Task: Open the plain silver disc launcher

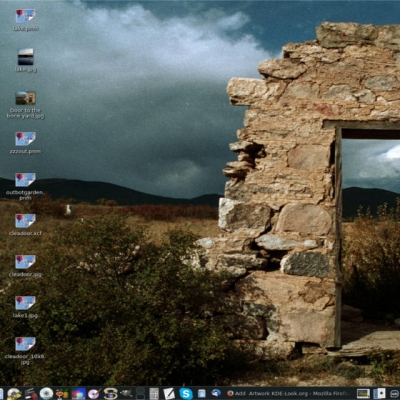Action: tap(46, 394)
